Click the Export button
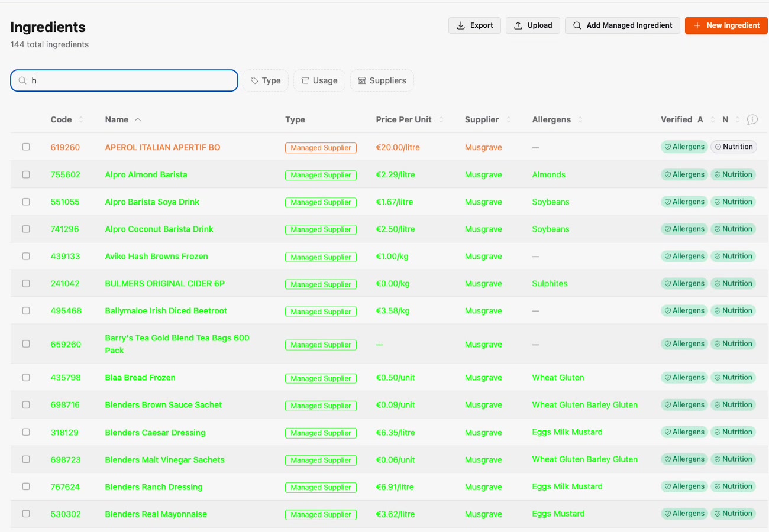 coord(474,25)
